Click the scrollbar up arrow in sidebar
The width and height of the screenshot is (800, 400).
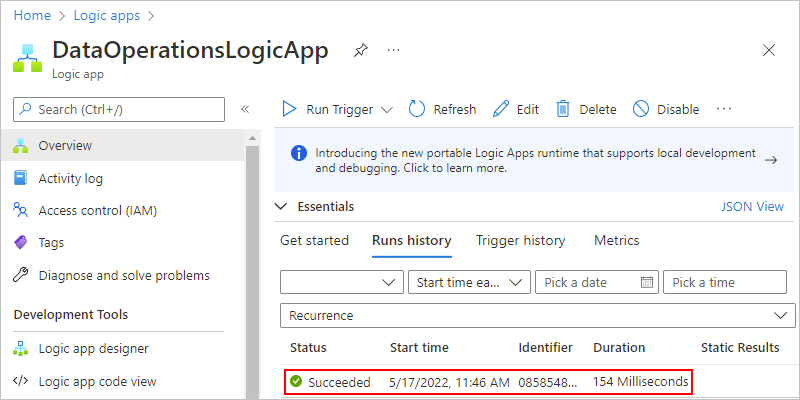click(x=253, y=138)
